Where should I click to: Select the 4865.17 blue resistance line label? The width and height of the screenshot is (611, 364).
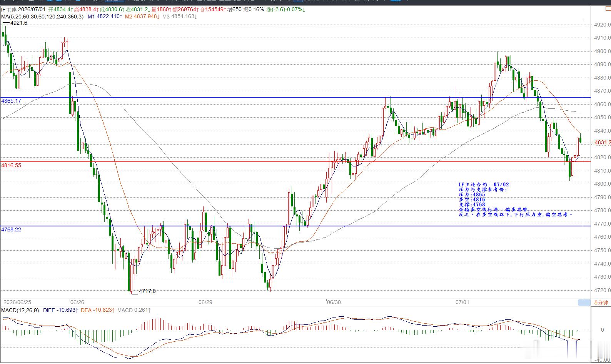pos(11,101)
